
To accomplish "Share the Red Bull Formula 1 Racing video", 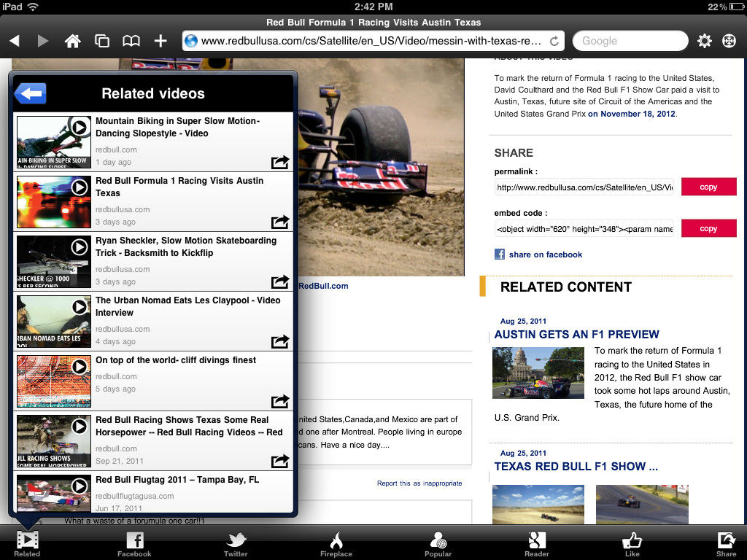I will 280,222.
